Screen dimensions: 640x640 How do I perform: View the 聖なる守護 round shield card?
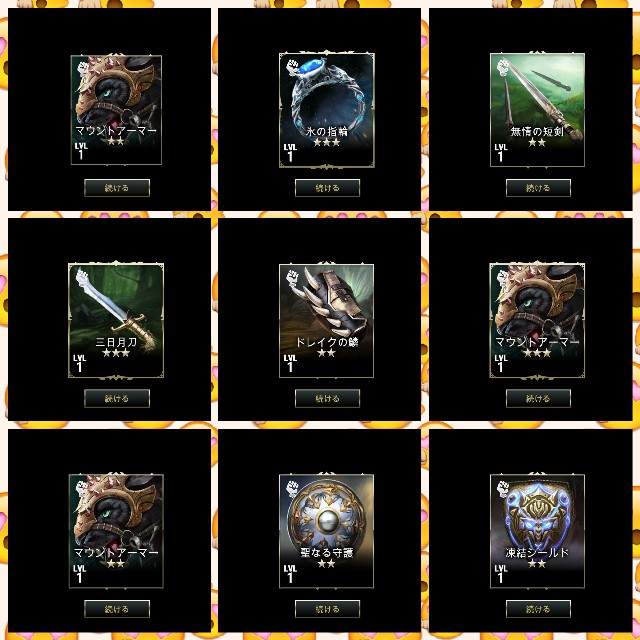[x=327, y=531]
